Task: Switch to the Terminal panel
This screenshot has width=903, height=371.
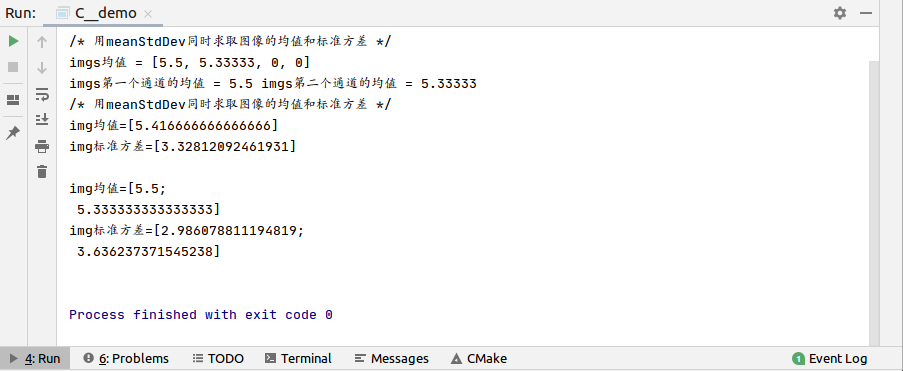Action: point(298,359)
